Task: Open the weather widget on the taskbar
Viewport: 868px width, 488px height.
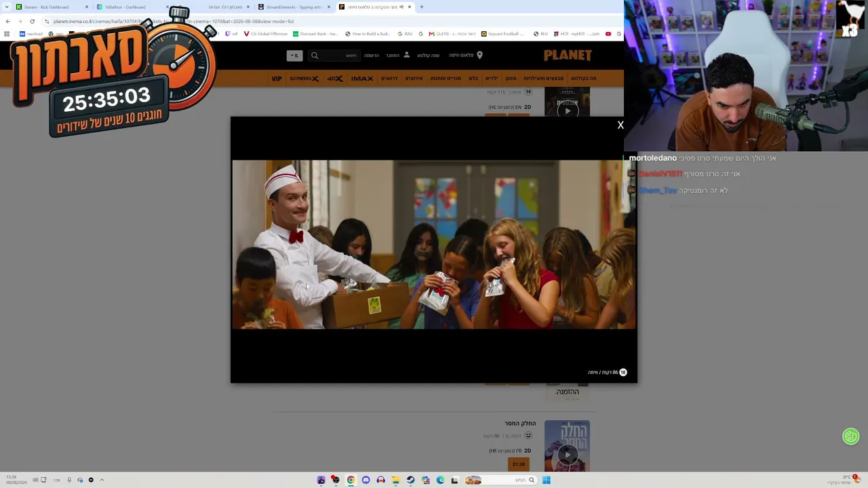Action: 844,479
